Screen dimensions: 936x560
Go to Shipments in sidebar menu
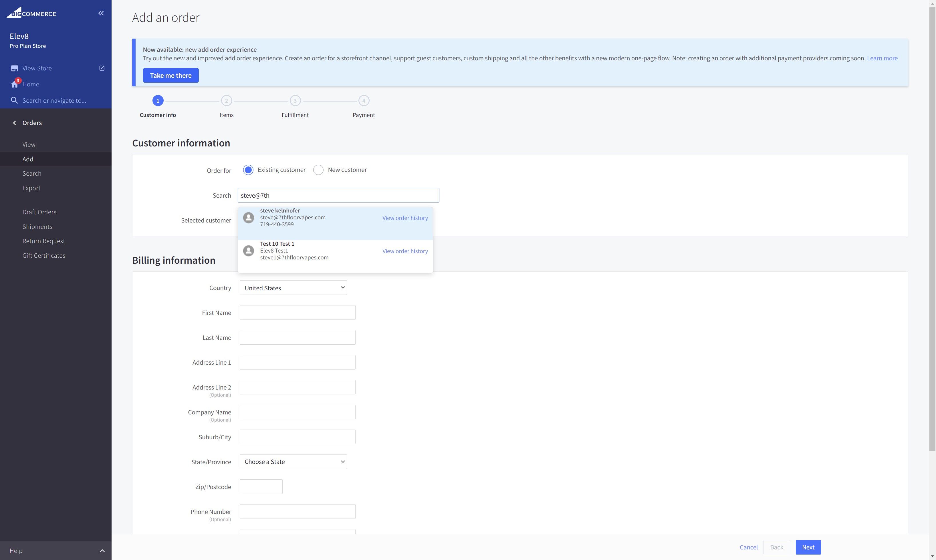click(x=37, y=227)
